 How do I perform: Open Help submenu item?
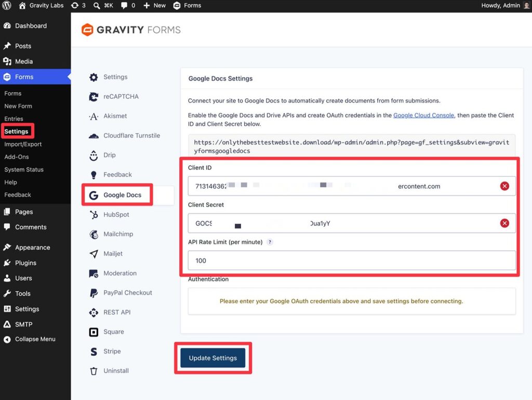tap(10, 183)
